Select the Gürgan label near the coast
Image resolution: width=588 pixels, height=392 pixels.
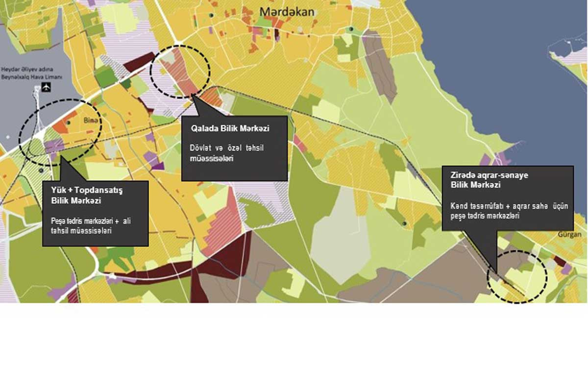coord(569,235)
